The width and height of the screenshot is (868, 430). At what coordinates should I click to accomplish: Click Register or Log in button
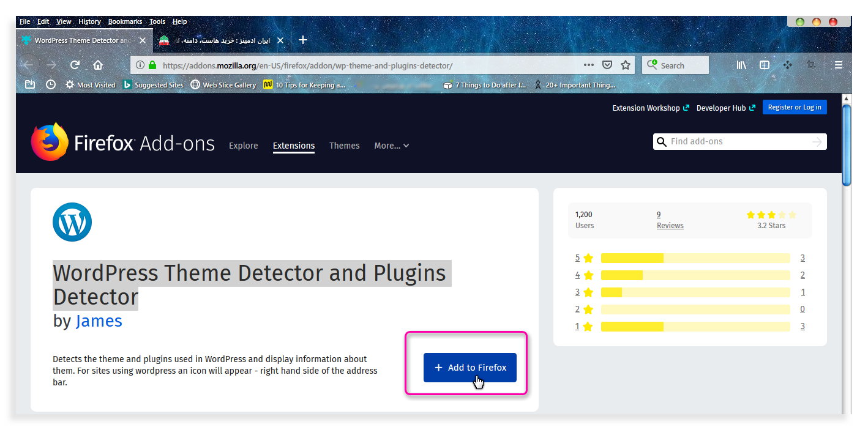pyautogui.click(x=795, y=107)
